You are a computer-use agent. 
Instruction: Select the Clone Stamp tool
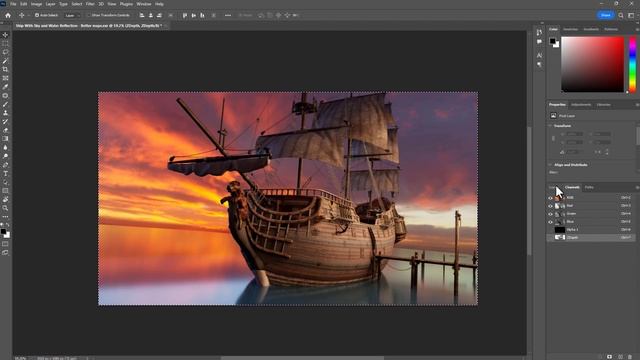[x=5, y=113]
